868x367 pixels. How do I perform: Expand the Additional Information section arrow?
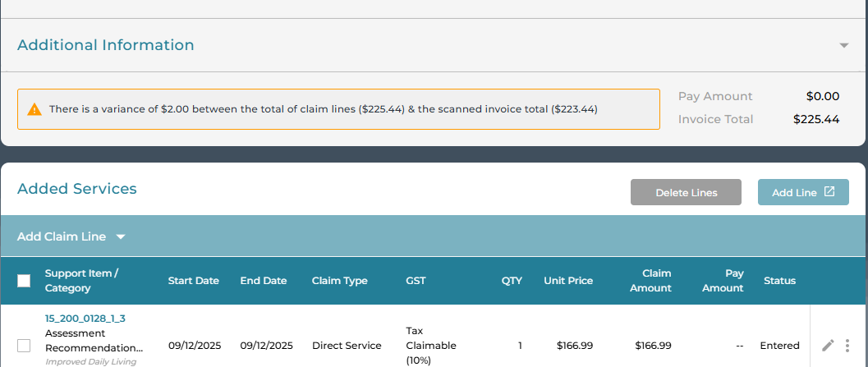tap(844, 46)
